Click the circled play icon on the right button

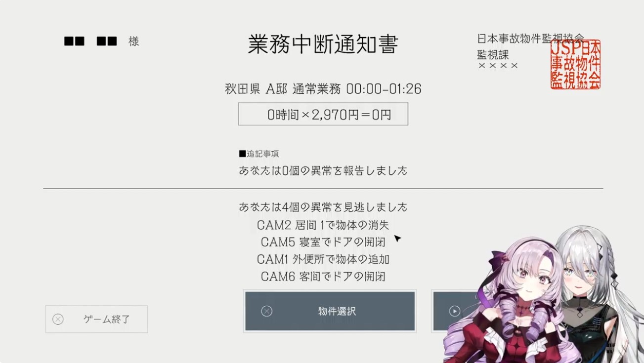[455, 311]
